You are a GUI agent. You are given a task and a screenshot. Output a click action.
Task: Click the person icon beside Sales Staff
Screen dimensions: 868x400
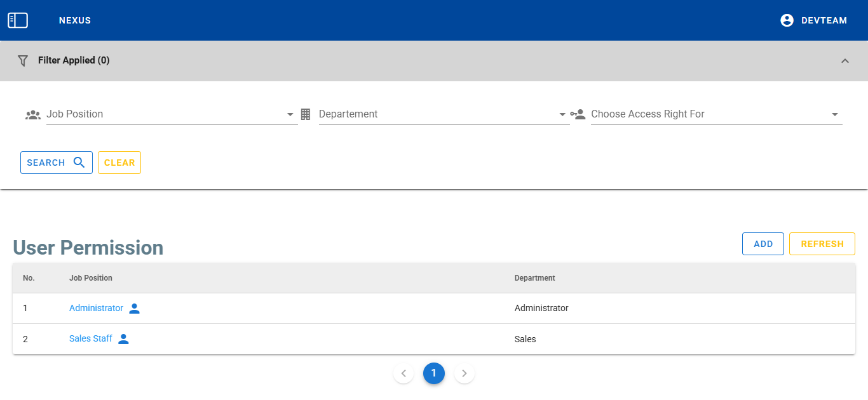pos(124,339)
